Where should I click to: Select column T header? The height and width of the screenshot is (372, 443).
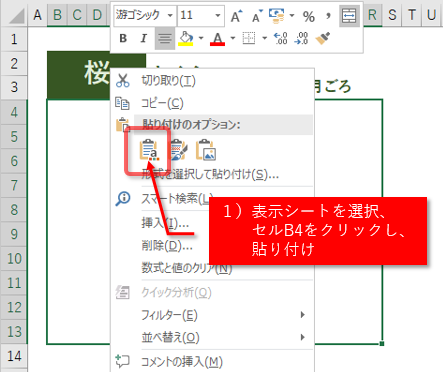(x=412, y=15)
